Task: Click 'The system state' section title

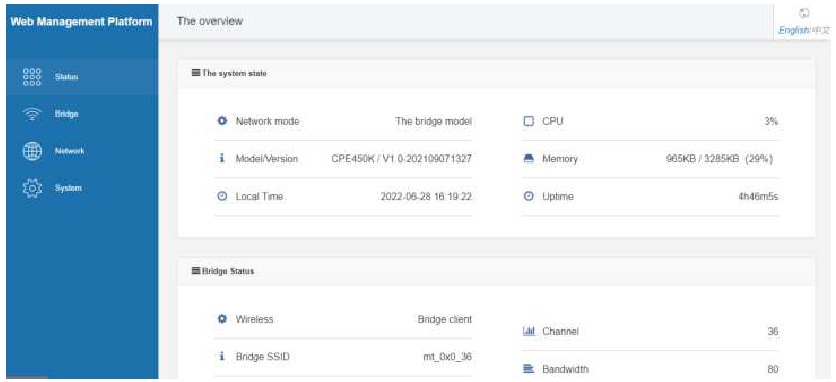Action: tap(234, 73)
